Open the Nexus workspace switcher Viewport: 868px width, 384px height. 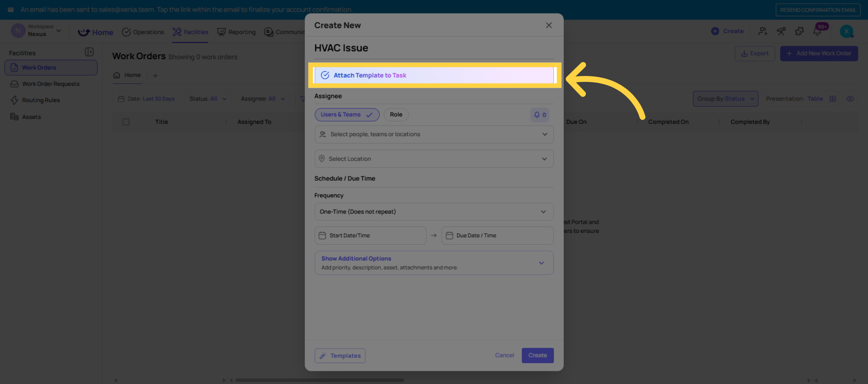(37, 31)
